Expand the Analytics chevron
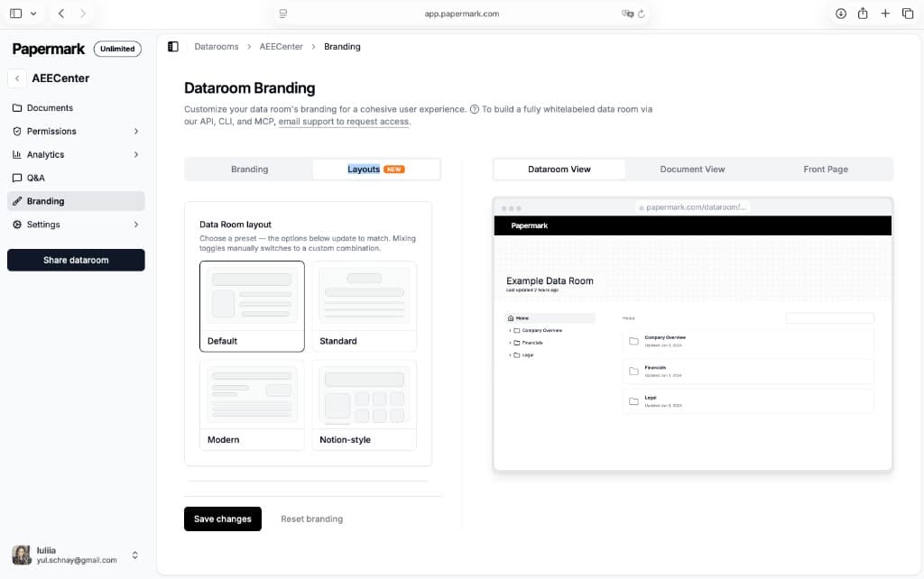The width and height of the screenshot is (924, 579). [136, 154]
